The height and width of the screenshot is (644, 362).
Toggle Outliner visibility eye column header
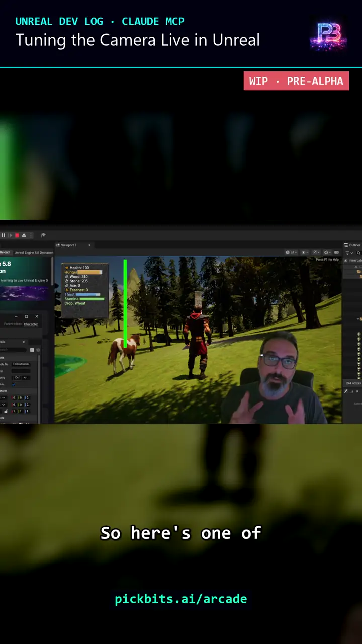[346, 261]
